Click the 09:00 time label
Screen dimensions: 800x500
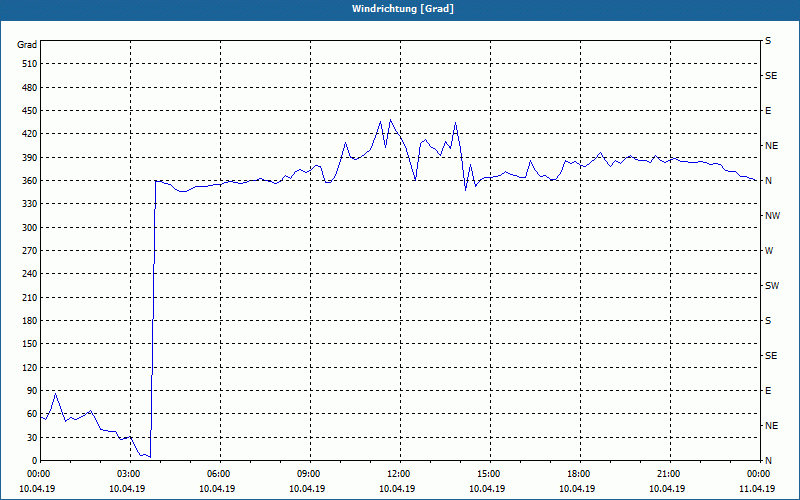(x=307, y=474)
